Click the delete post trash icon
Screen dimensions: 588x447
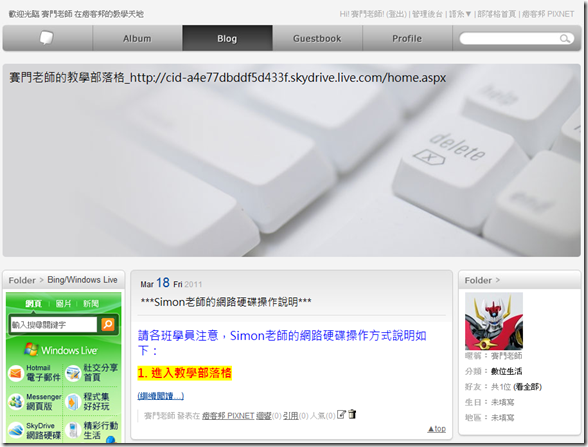[x=352, y=414]
